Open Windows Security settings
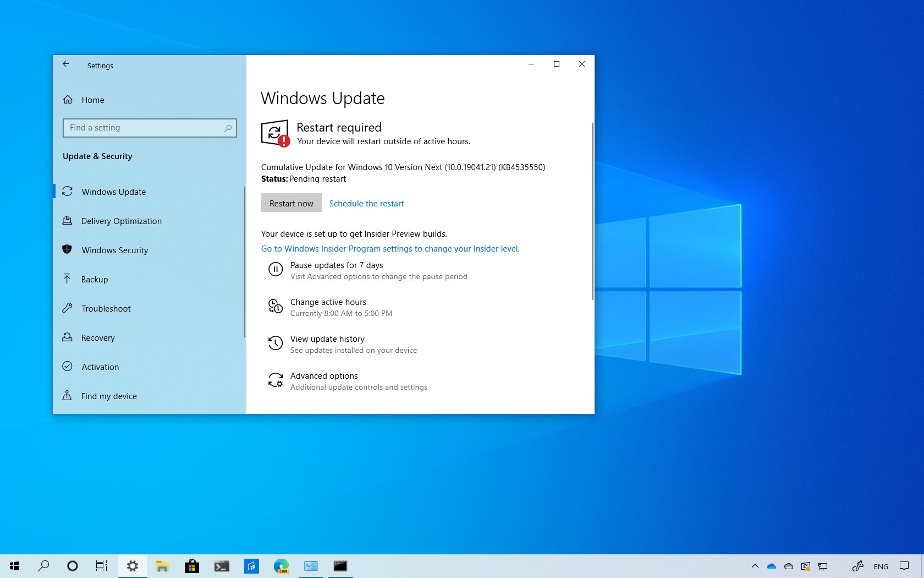 tap(114, 250)
